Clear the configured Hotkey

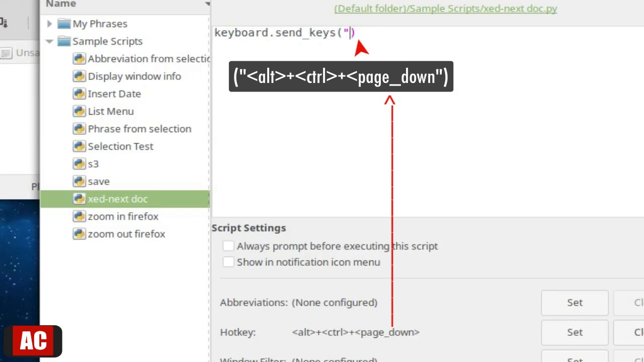(629, 332)
